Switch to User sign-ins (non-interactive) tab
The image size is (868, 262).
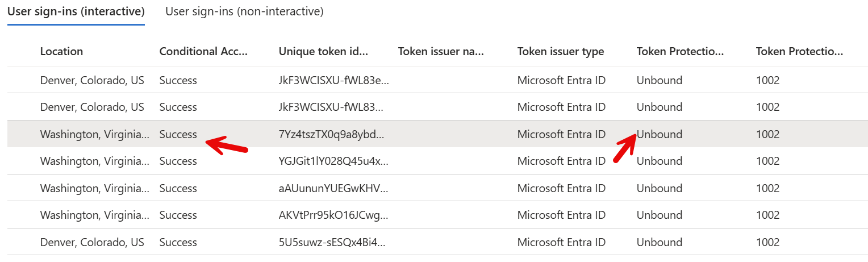244,11
